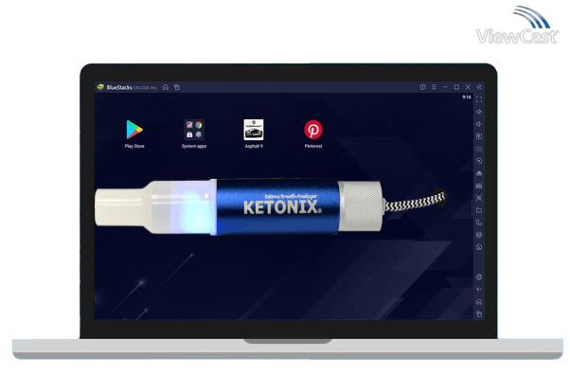Screen dimensions: 570x392
Task: Open the Pinterest app
Action: (313, 130)
